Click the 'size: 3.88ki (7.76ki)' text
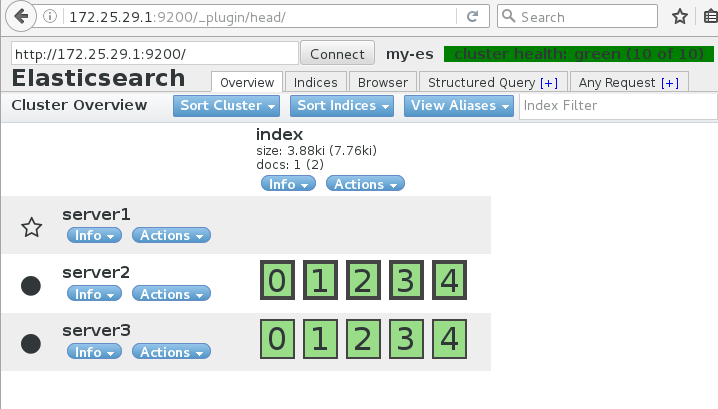 coord(316,150)
